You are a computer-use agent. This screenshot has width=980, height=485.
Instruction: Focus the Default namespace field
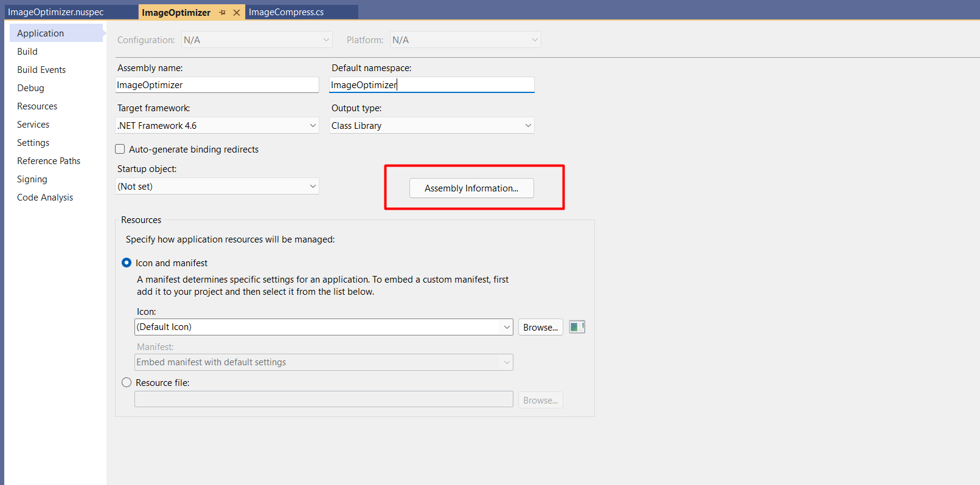tap(432, 85)
